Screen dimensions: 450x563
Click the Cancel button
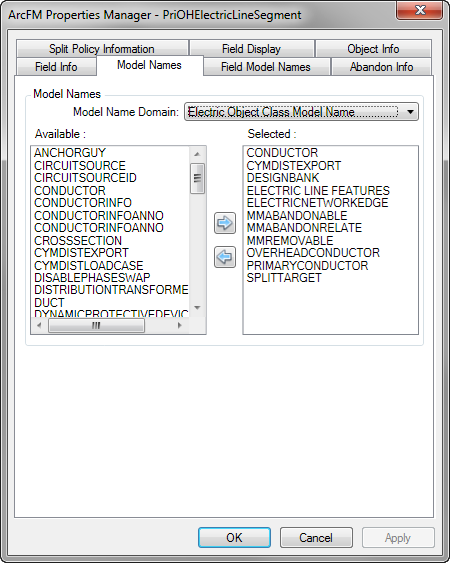point(316,538)
